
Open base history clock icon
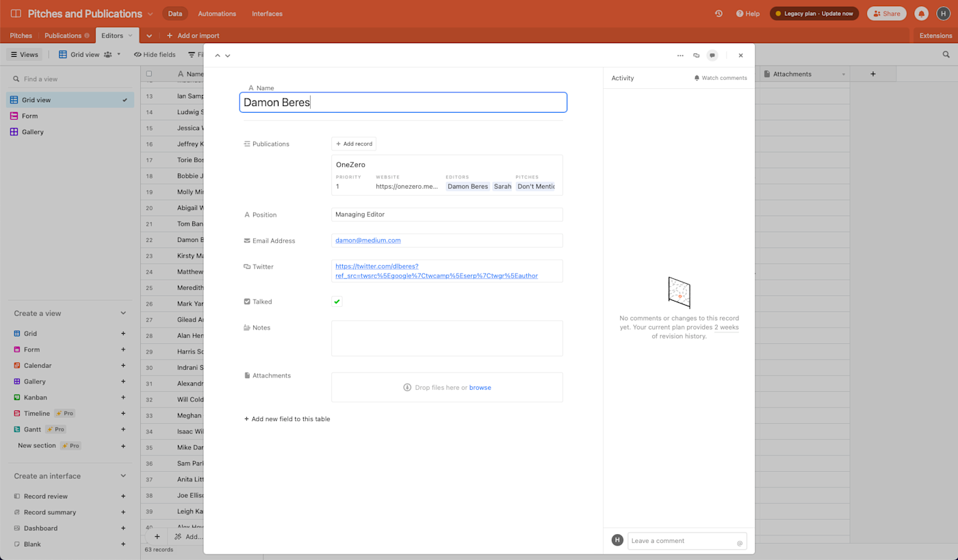[718, 14]
